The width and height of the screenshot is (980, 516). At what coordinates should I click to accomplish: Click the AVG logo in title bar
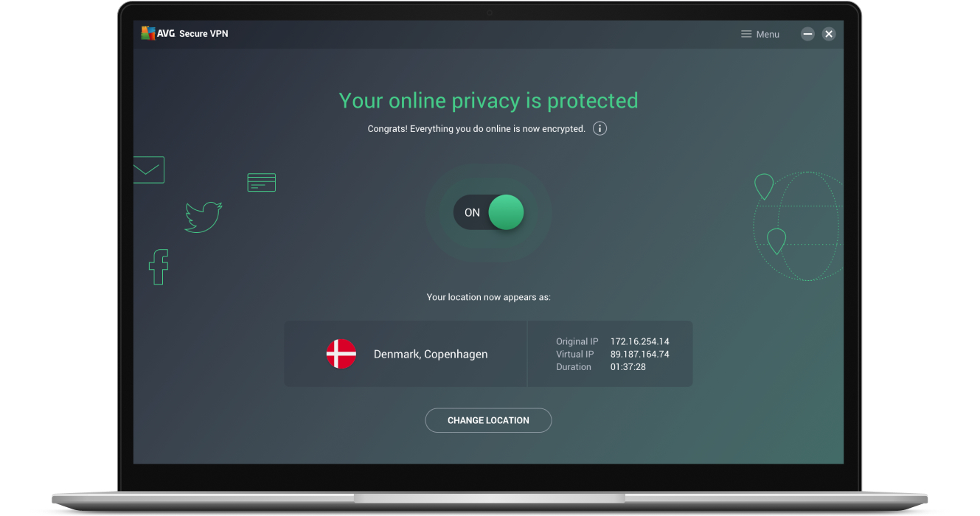(158, 34)
